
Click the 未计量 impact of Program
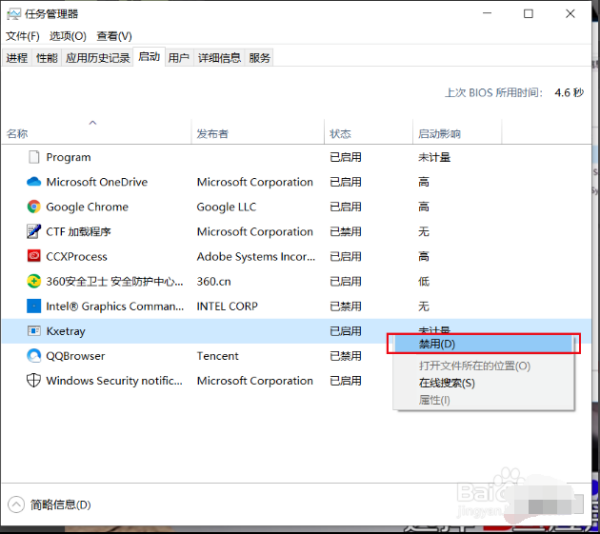click(x=434, y=157)
